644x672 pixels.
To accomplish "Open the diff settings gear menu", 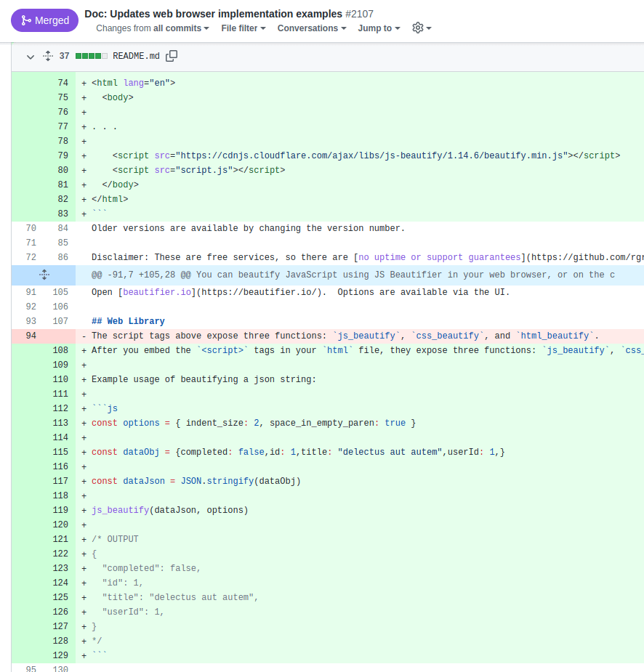I will pos(422,28).
